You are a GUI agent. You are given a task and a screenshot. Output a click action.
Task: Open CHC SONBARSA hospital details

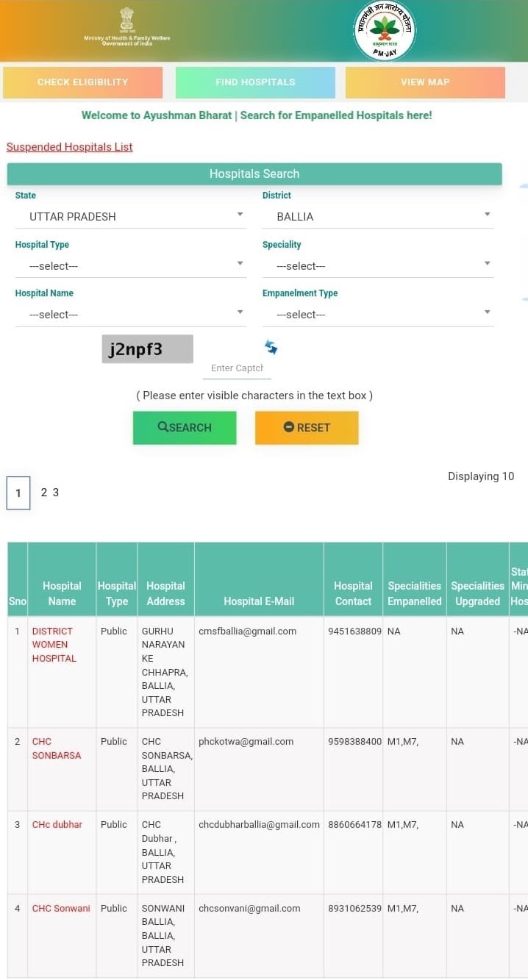pos(56,748)
